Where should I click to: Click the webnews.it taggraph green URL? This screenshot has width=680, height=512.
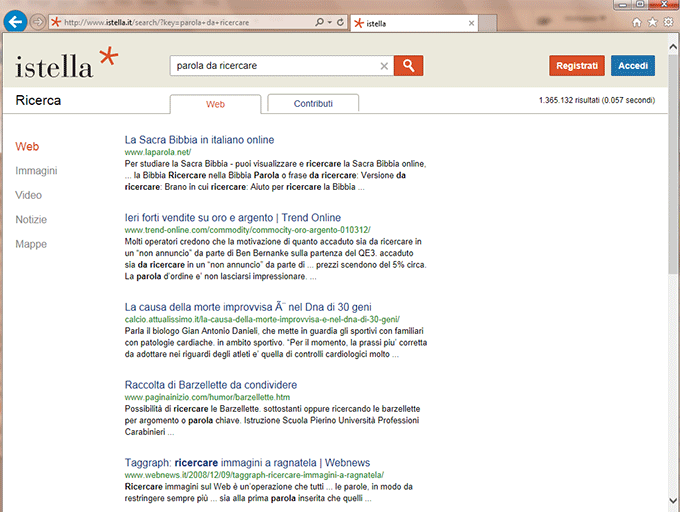(254, 475)
